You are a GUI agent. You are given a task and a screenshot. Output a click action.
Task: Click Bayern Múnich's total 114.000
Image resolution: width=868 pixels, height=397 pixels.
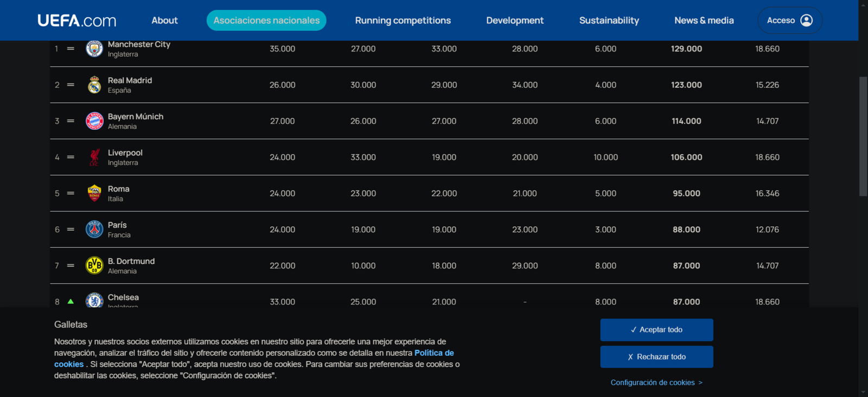[686, 121]
